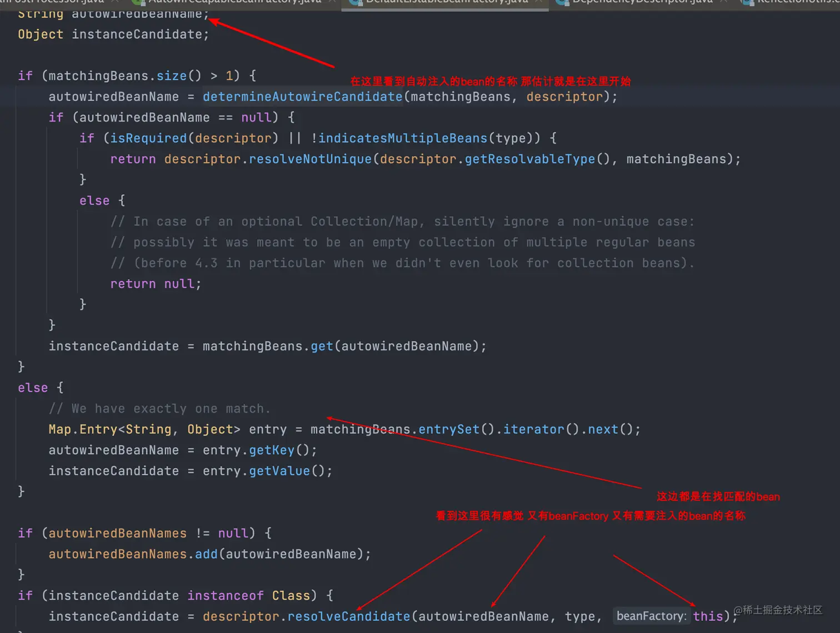This screenshot has height=633, width=840.
Task: Select the DefaultListableBeanFactory.java tab
Action: (444, 2)
